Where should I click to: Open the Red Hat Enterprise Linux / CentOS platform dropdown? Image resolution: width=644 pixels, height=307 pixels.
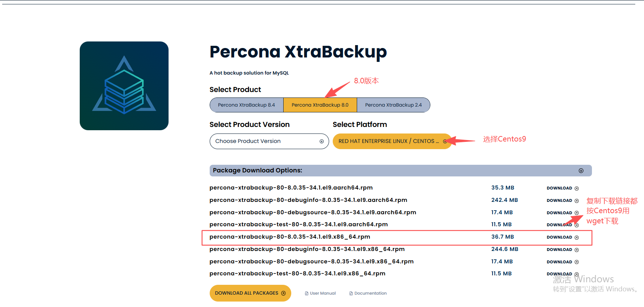(392, 141)
